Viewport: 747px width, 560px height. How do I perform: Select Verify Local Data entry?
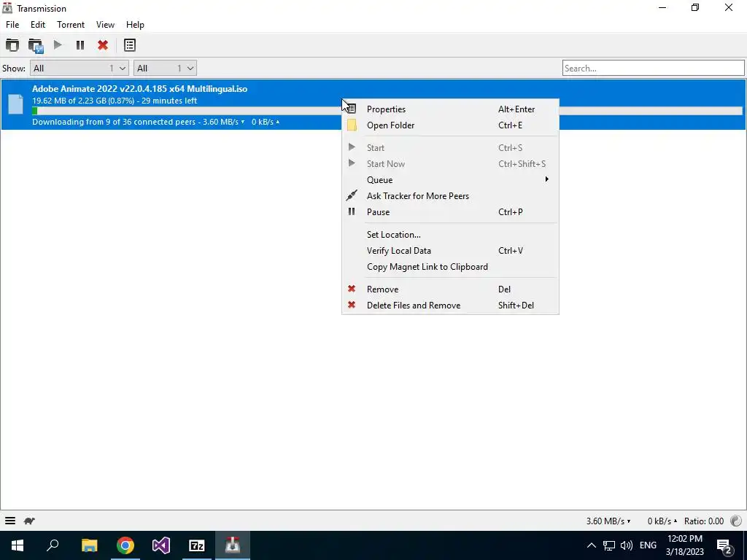[x=450, y=251]
